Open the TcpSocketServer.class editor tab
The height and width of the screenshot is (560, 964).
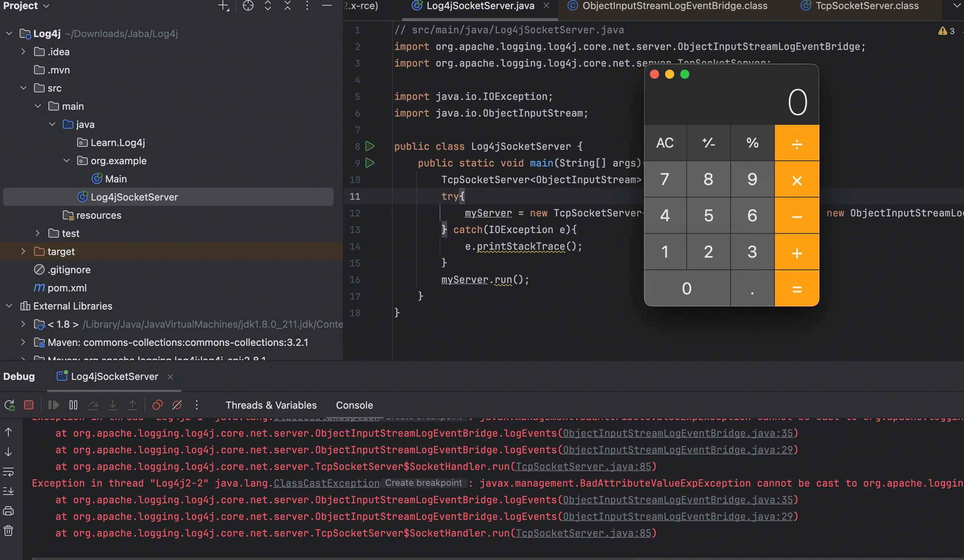(x=866, y=6)
